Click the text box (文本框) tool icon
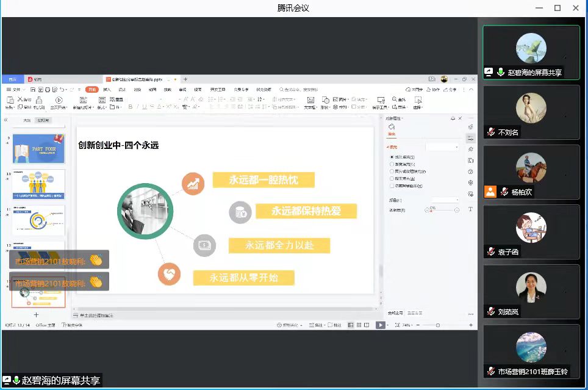588x390 pixels. point(310,101)
